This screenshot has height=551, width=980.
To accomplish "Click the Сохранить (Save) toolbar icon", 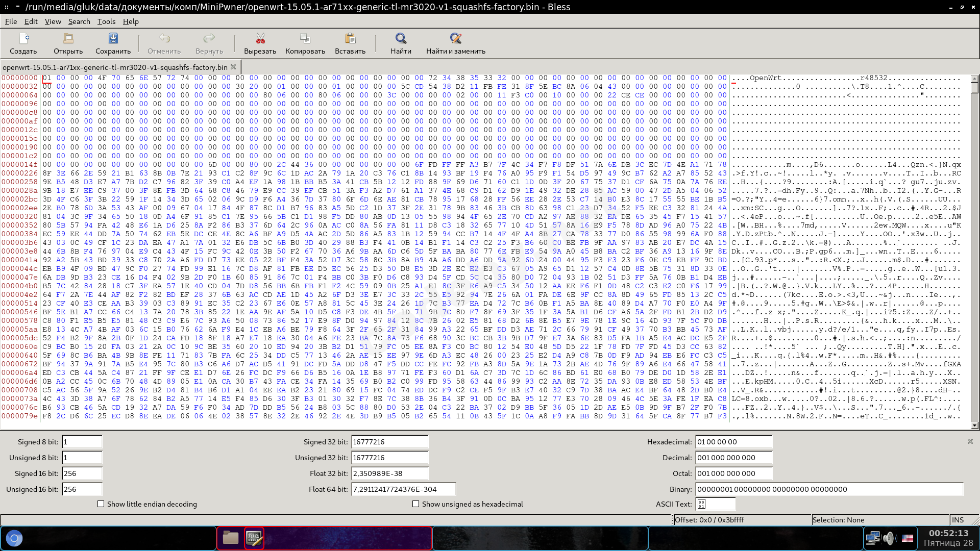I will pos(113,39).
